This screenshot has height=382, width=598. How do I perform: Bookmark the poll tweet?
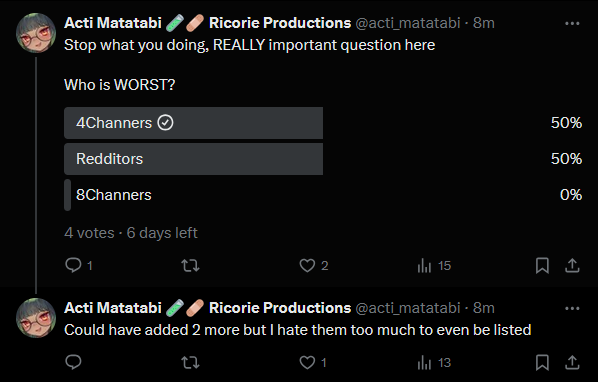coord(542,265)
